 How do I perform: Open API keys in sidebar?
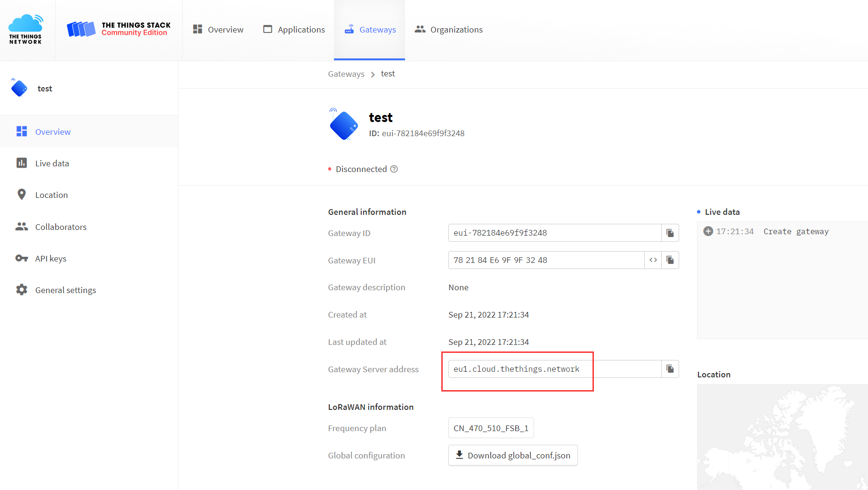tap(50, 259)
